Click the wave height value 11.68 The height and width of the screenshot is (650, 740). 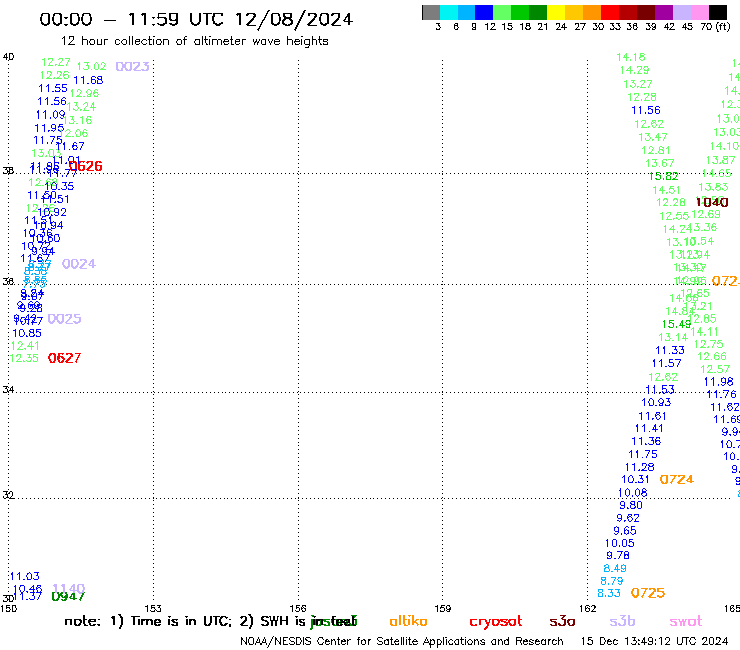point(88,81)
